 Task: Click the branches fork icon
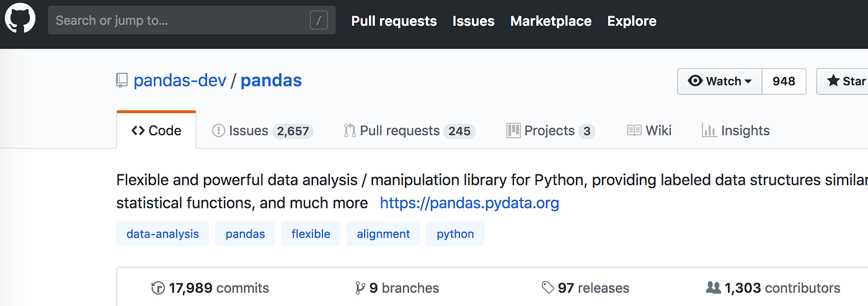[x=360, y=288]
